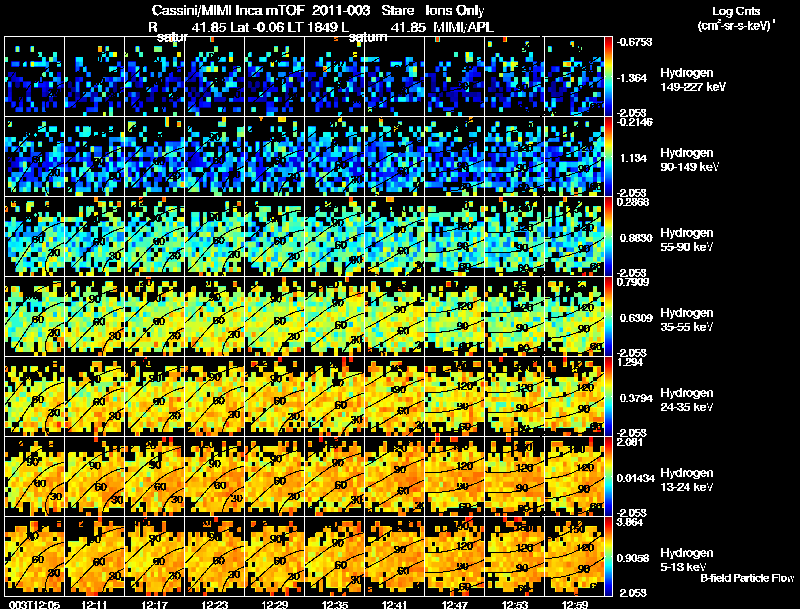
Task: Click the '0.3794' color scale value
Action: click(636, 398)
